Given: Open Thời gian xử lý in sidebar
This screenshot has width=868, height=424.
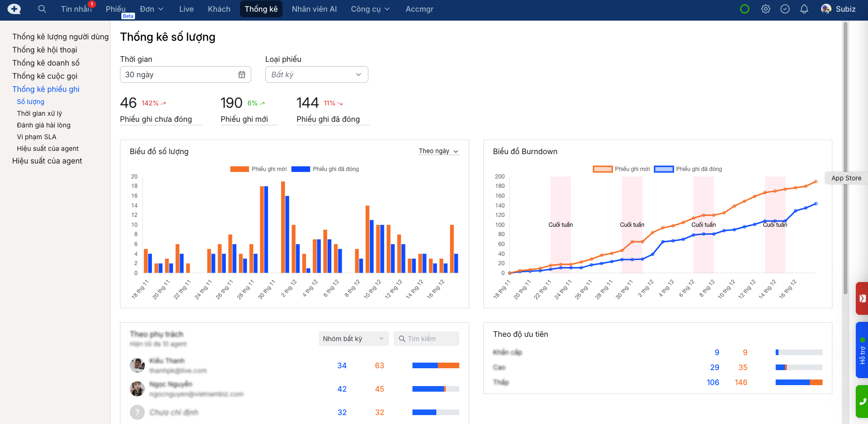Looking at the screenshot, I should pyautogui.click(x=39, y=113).
